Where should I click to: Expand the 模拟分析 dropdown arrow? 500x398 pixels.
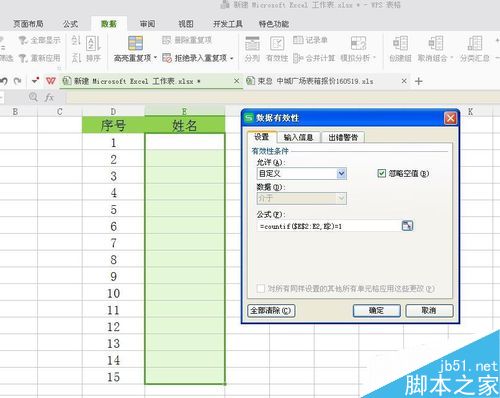click(x=374, y=58)
